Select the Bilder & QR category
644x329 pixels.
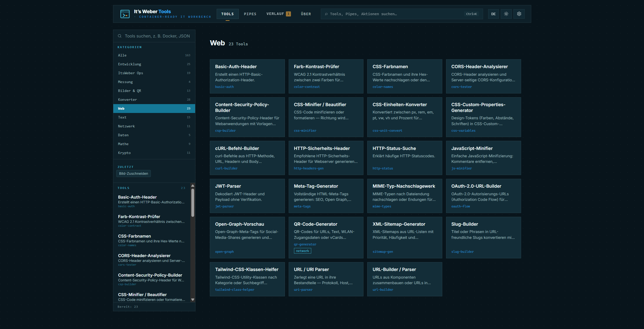pyautogui.click(x=154, y=91)
